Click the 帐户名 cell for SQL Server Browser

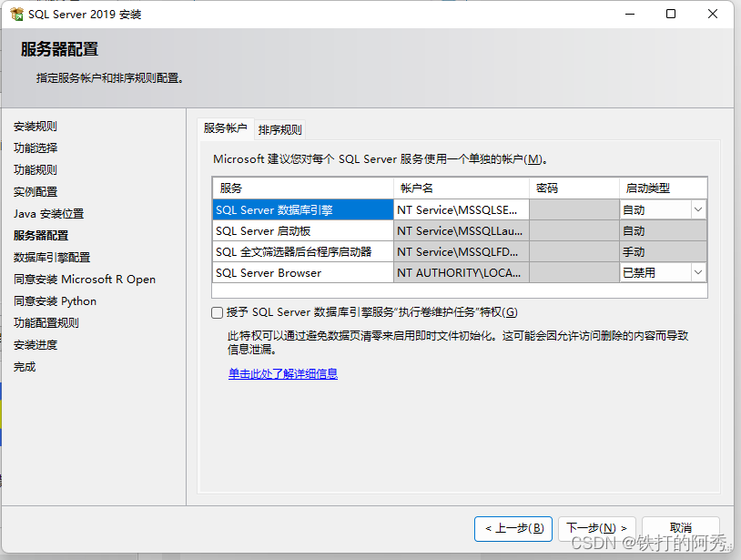click(460, 272)
